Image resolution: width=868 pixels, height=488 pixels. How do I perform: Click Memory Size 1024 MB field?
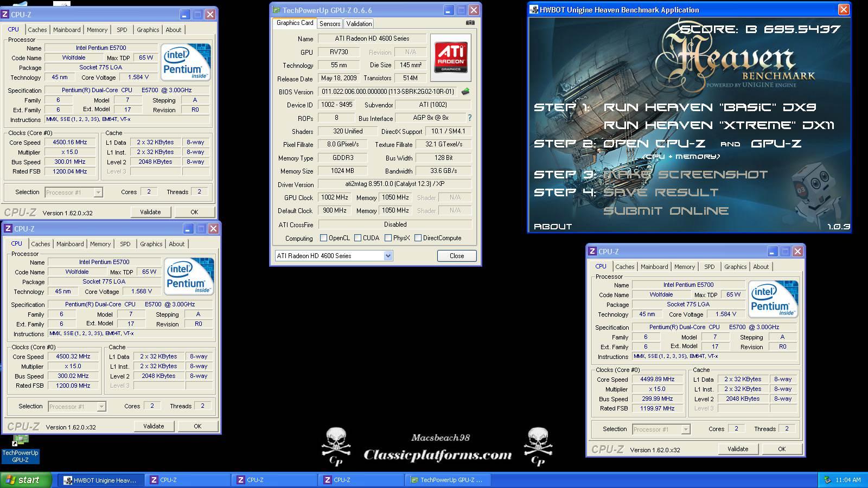(342, 171)
